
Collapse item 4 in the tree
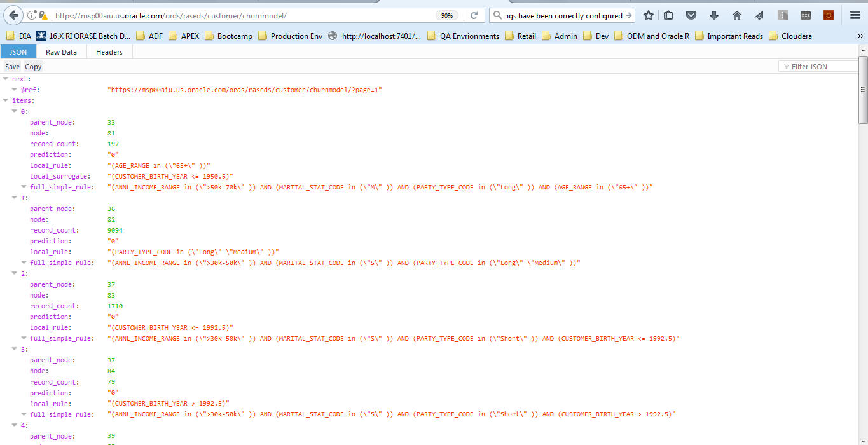[15, 425]
